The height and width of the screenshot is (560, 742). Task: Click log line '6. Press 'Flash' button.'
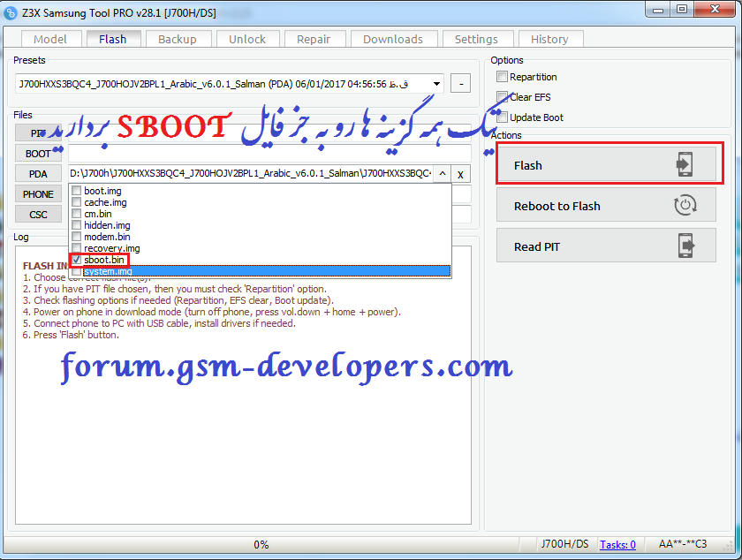[x=71, y=335]
